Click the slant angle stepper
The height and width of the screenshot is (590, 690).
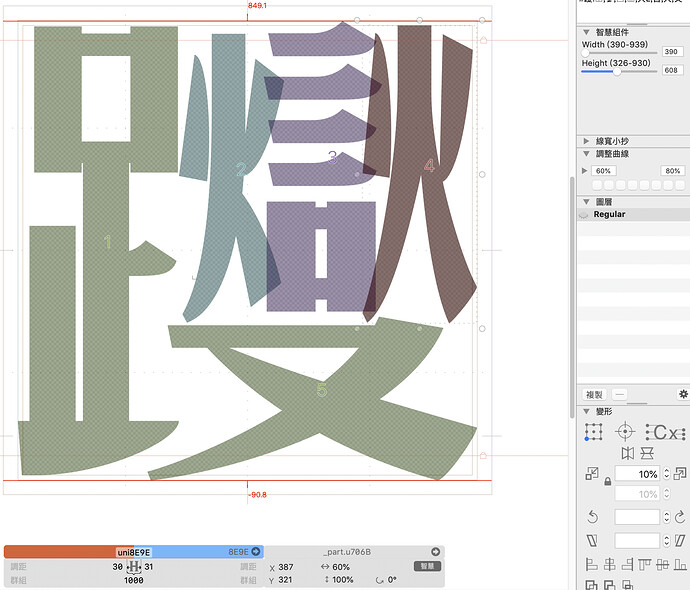point(666,540)
